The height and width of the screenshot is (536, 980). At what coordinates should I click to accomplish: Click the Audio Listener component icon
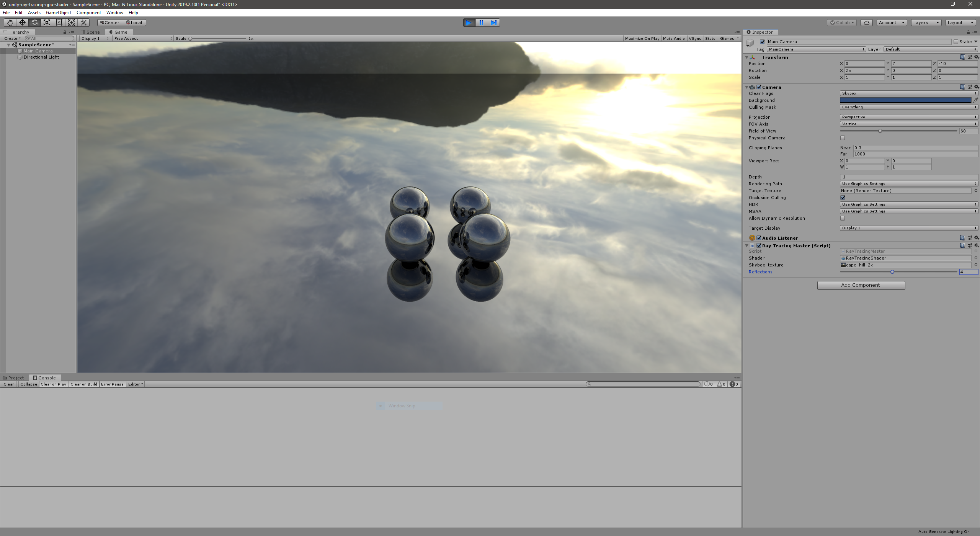coord(752,238)
